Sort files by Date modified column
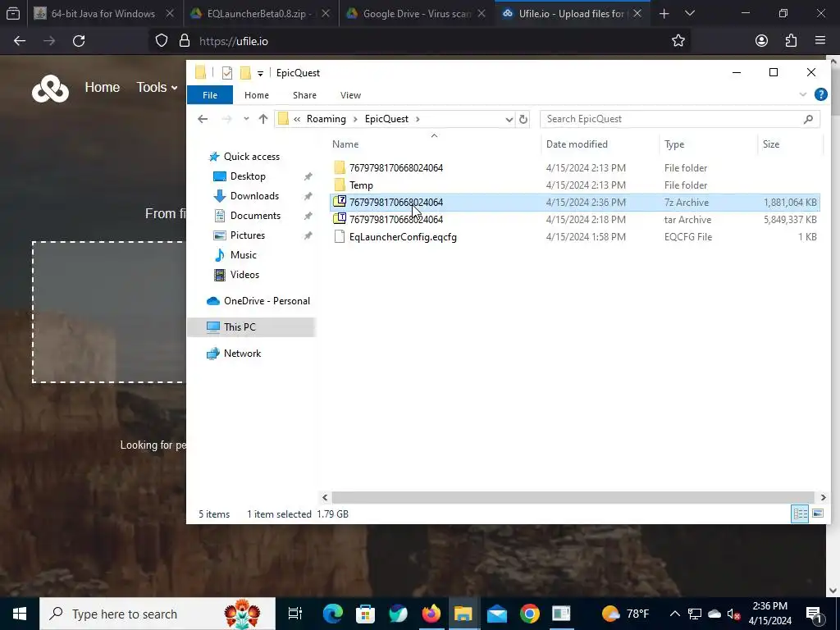 coord(577,144)
